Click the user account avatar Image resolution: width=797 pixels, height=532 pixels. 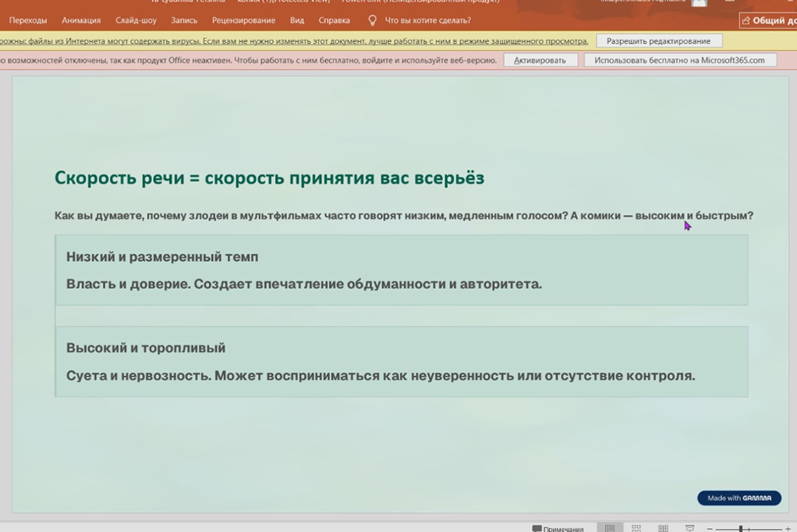pyautogui.click(x=699, y=3)
